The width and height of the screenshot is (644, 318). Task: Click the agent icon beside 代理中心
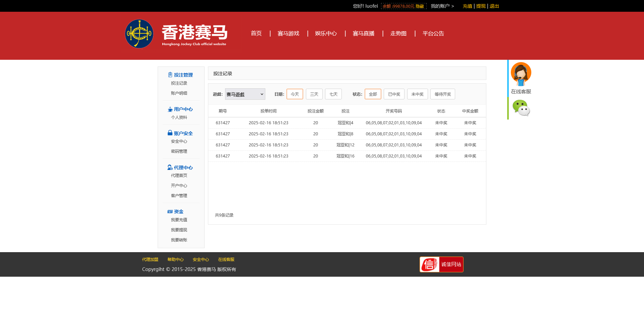click(x=170, y=167)
